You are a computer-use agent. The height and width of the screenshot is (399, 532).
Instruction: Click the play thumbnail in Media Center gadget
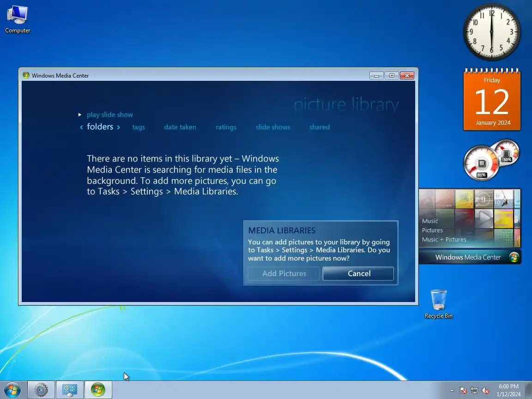[x=484, y=218]
